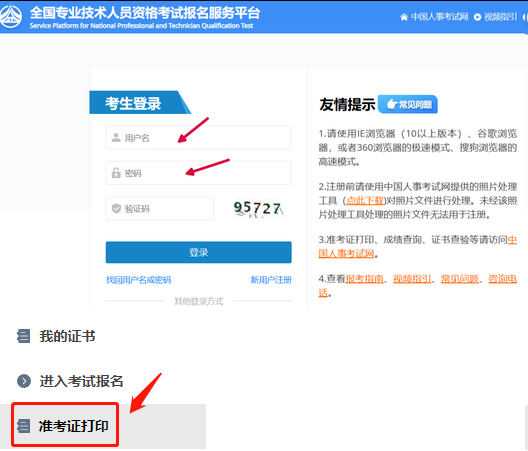The height and width of the screenshot is (451, 528).
Task: Select 我的证书 menu item
Action: tap(67, 336)
